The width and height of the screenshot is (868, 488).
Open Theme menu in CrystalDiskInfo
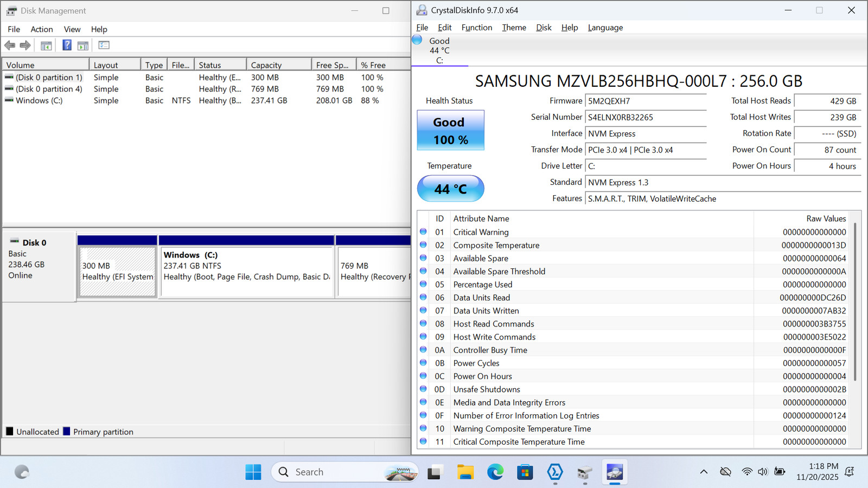pyautogui.click(x=514, y=28)
